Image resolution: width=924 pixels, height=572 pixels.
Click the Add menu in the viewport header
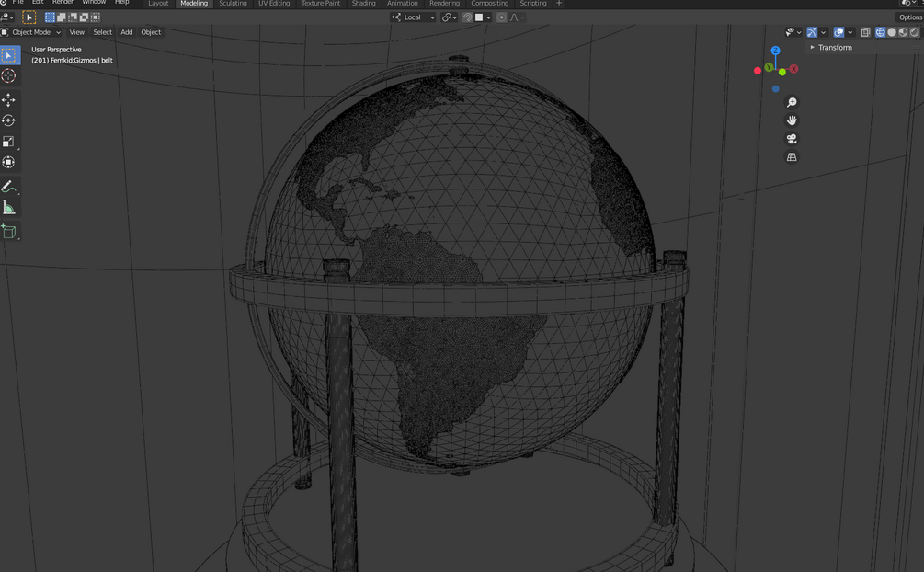(x=127, y=32)
